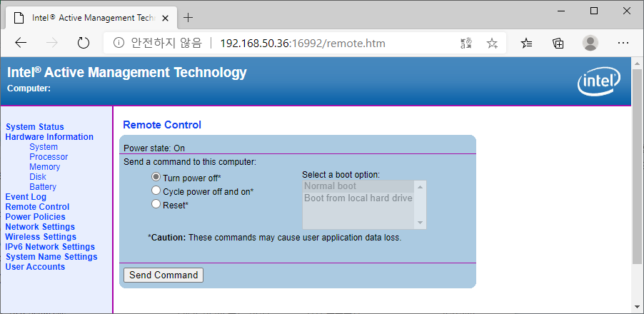
Task: Open the System Status page
Action: [34, 127]
